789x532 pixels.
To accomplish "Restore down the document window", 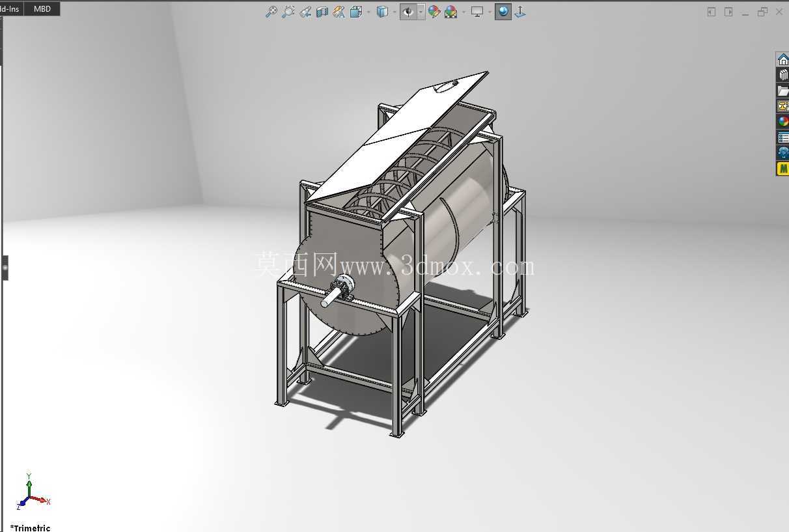I will coord(762,12).
